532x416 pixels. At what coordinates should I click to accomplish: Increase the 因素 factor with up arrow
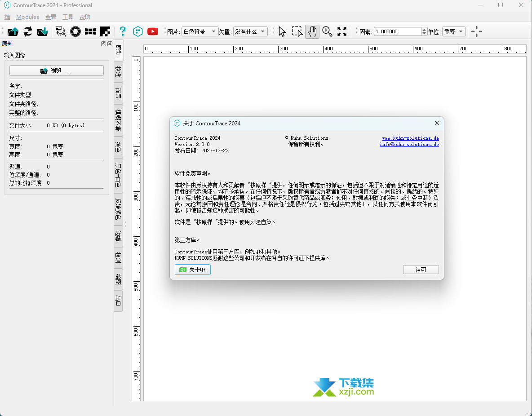(x=424, y=30)
